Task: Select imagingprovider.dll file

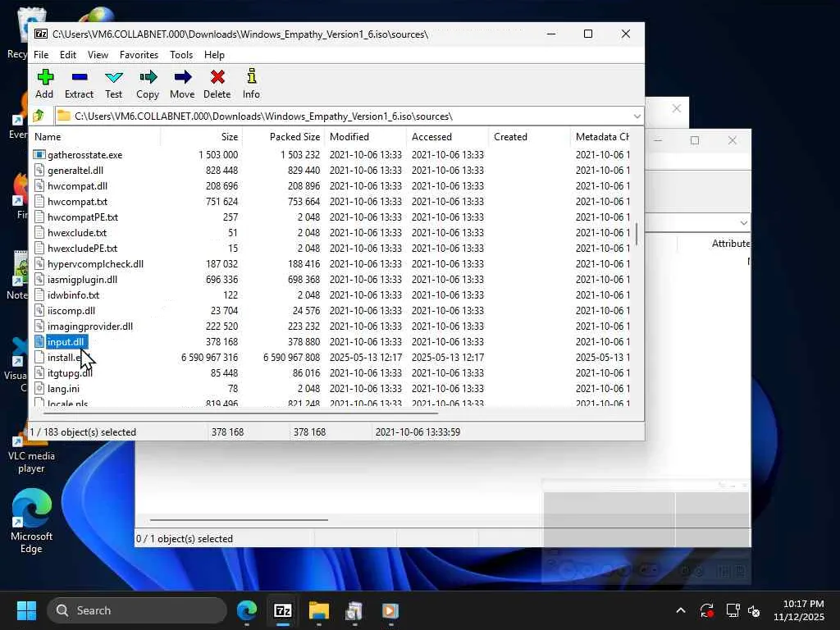Action: (x=90, y=326)
